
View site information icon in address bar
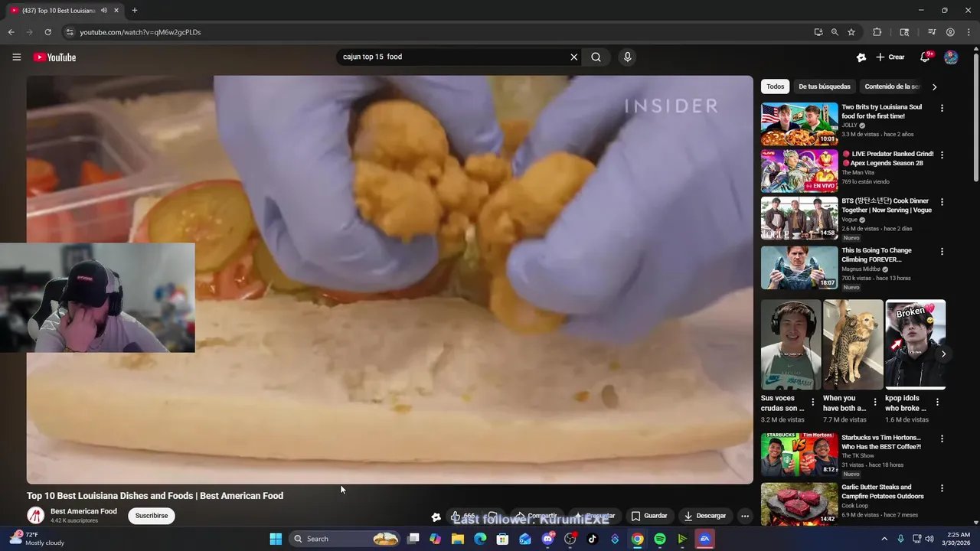coord(70,32)
